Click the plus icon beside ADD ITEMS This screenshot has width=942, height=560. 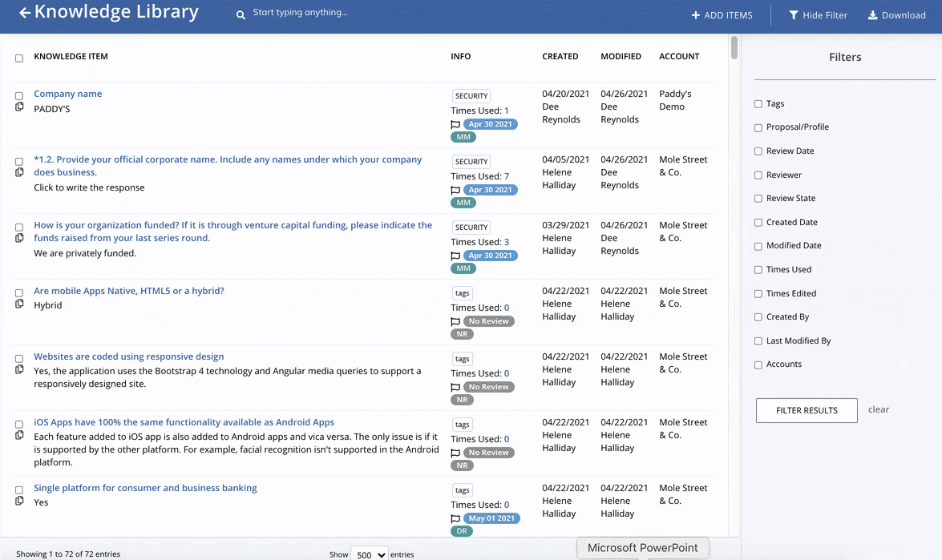(x=696, y=15)
